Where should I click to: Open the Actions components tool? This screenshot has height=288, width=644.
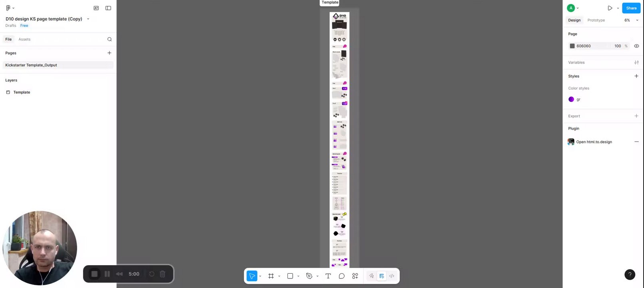(x=355, y=276)
